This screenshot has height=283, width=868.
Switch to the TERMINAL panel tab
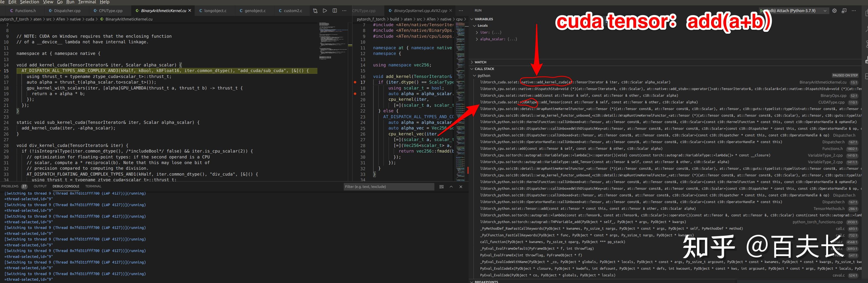coord(93,186)
